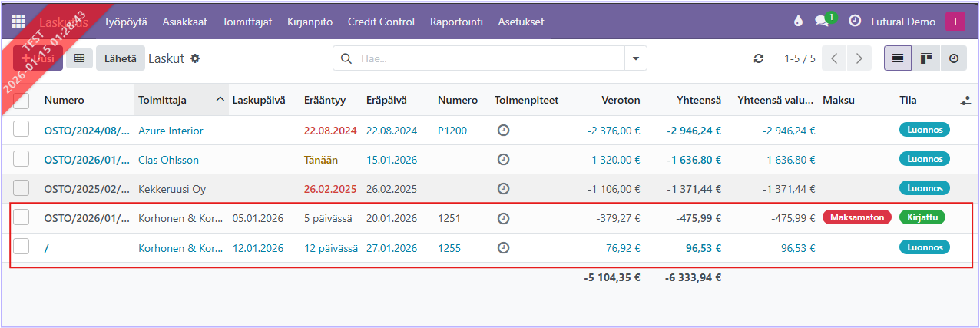980x328 pixels.
Task: Open the chat messages icon
Action: pos(822,22)
